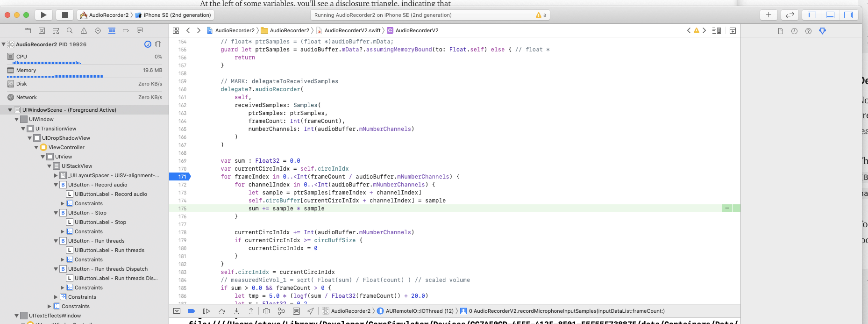The height and width of the screenshot is (324, 868).
Task: Open the Issue navigator triangle tab
Action: pos(84,30)
